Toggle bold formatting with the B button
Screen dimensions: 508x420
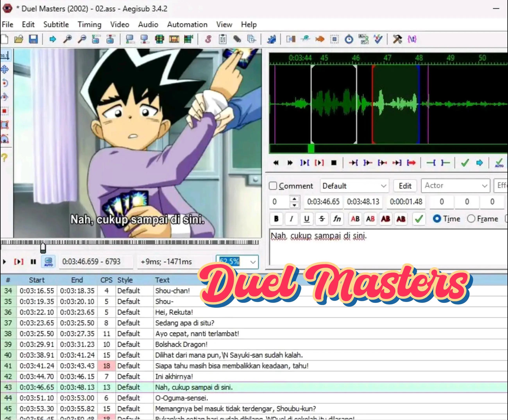click(x=276, y=219)
